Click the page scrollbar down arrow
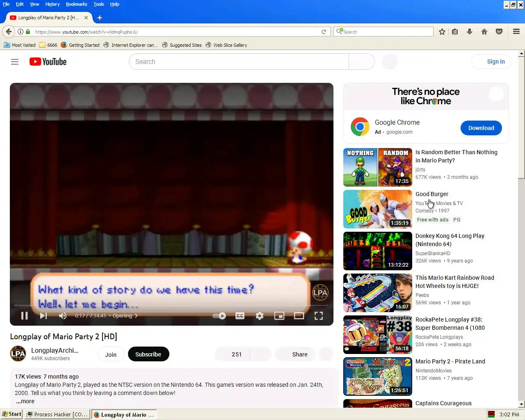 521,404
